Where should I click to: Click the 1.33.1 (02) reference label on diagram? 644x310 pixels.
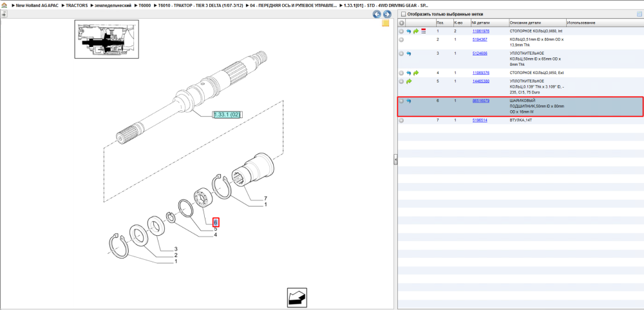[x=227, y=115]
